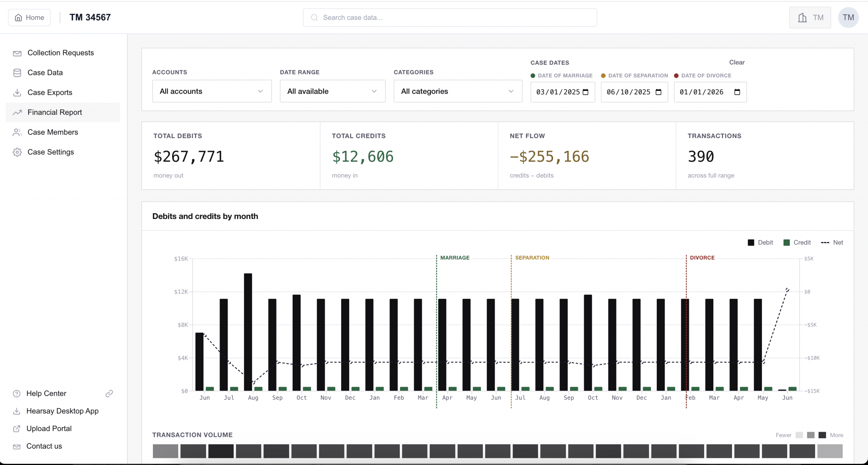Screen dimensions: 868x465
Task: Expand the All categories dropdown
Action: point(458,91)
